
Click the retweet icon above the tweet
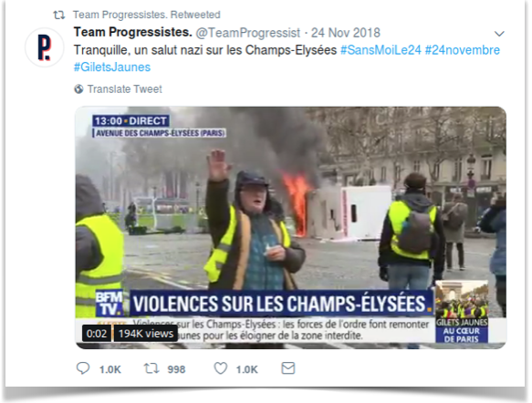59,15
